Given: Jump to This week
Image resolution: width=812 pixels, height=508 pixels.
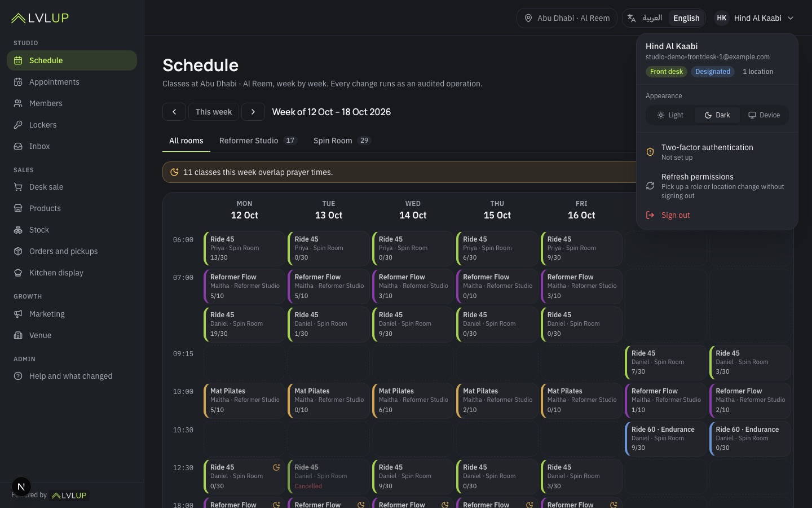Looking at the screenshot, I should tap(214, 112).
